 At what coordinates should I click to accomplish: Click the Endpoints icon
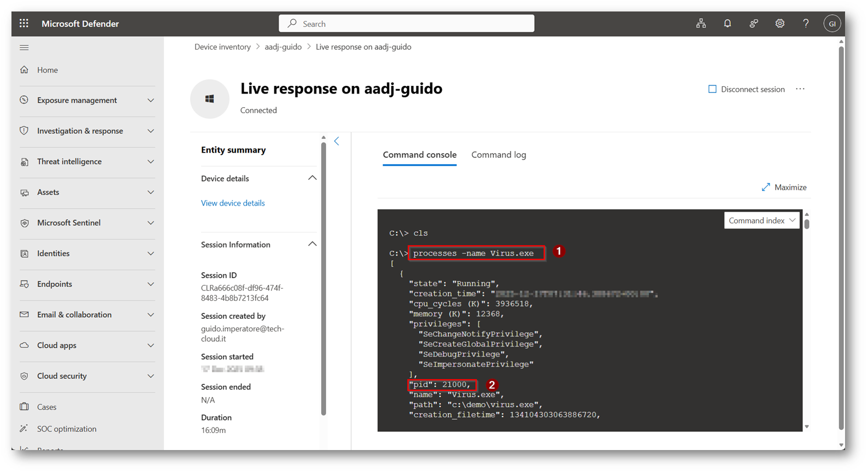[24, 284]
